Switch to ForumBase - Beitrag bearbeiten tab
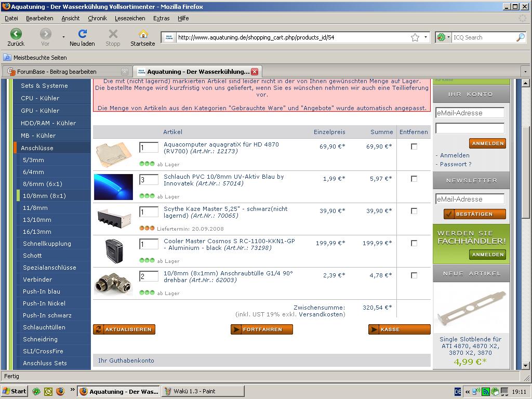The width and height of the screenshot is (532, 399). tap(67, 72)
